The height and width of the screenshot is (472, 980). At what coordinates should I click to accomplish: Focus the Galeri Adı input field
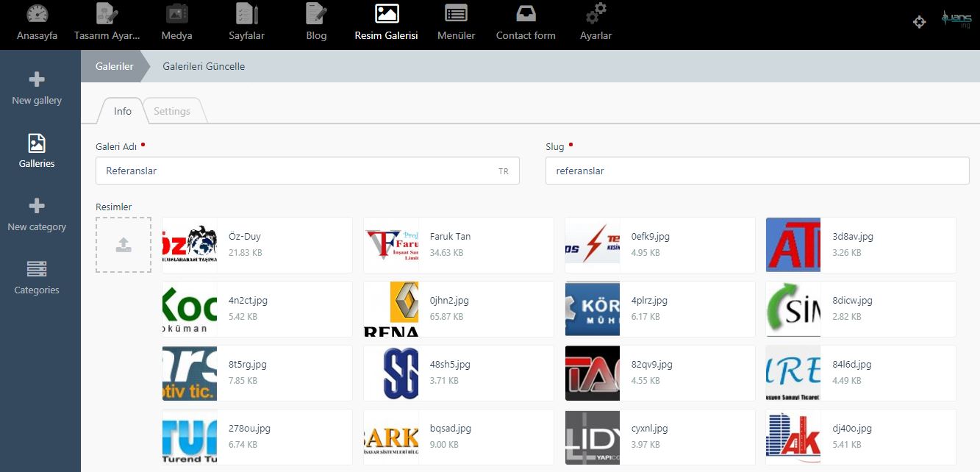click(307, 171)
